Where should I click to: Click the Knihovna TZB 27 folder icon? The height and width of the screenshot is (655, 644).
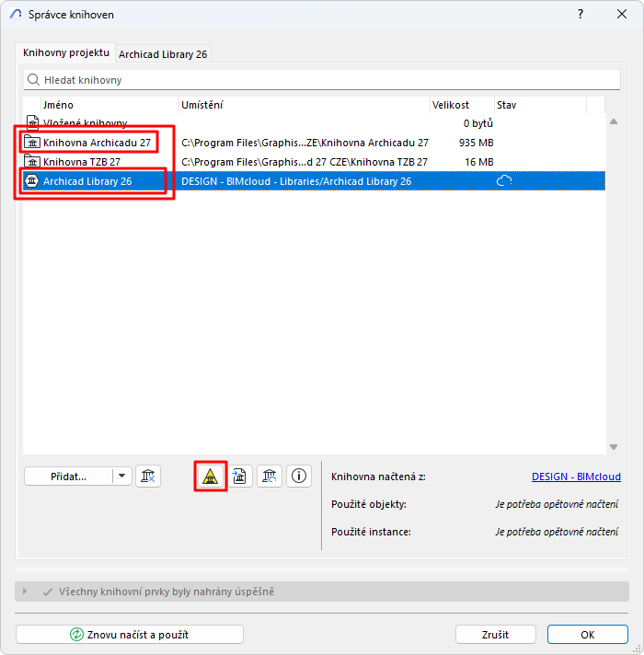[32, 161]
